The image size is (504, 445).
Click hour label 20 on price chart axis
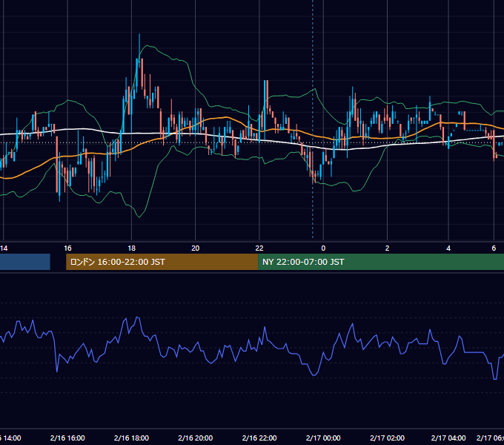[196, 248]
